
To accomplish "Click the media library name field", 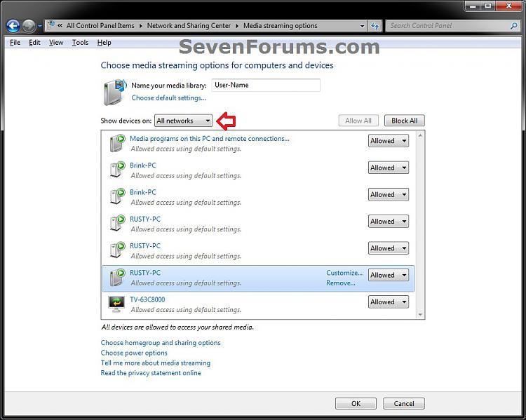I will (266, 86).
